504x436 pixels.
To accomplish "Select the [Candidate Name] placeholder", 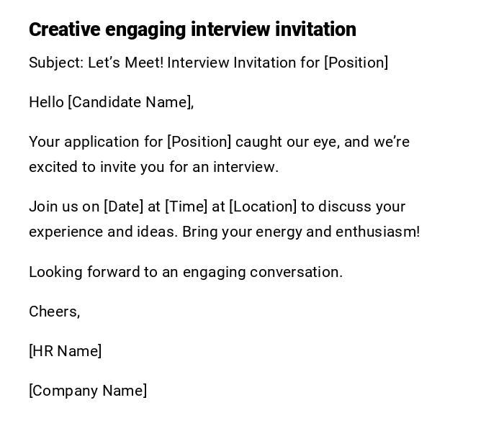I will 130,102.
